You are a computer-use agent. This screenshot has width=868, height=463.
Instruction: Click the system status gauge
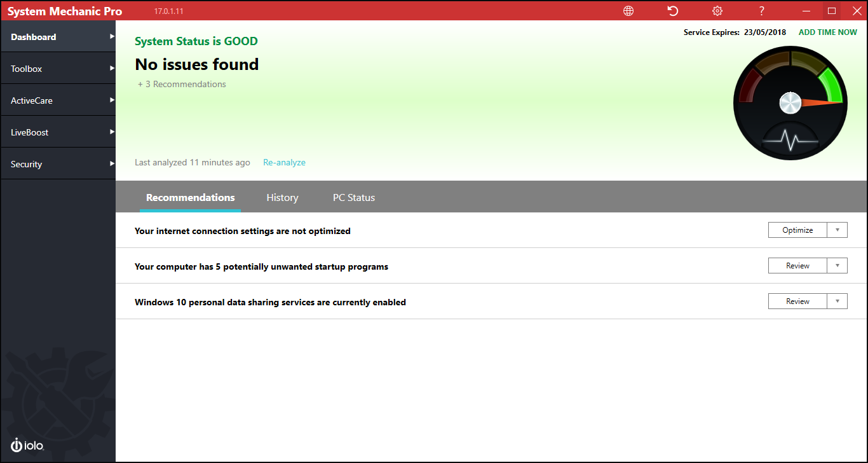tap(790, 102)
